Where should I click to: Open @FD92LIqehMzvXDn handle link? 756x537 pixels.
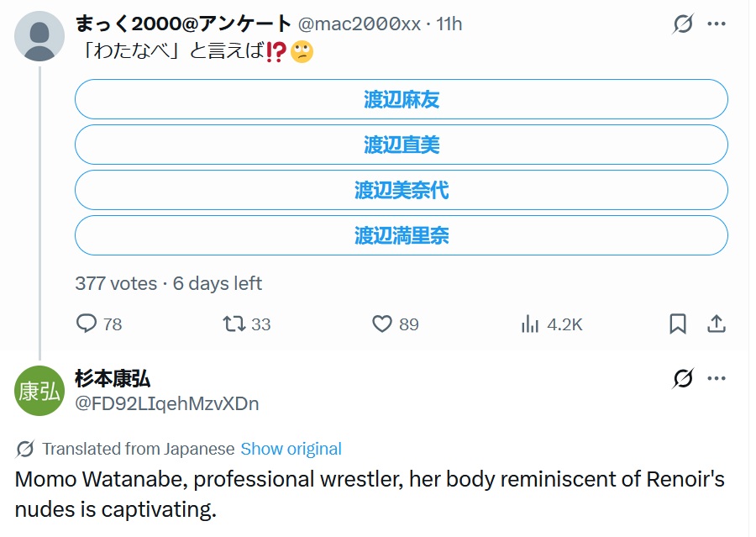tap(166, 403)
